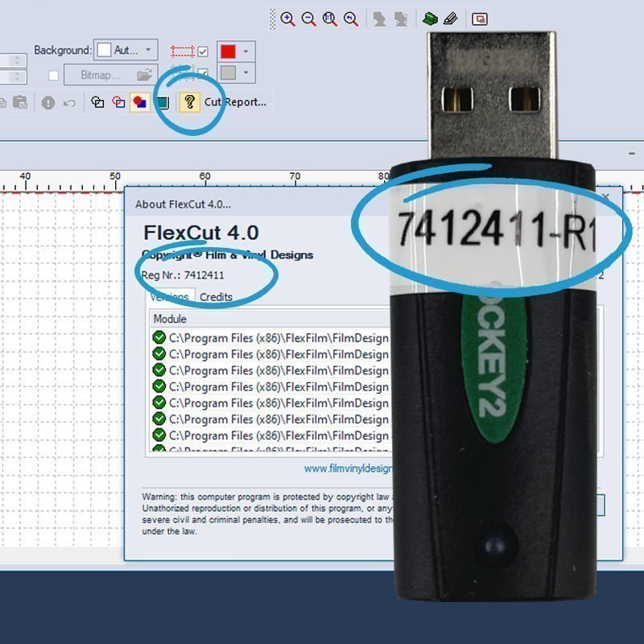
Task: Select the eraser tool icon
Action: [x=451, y=19]
